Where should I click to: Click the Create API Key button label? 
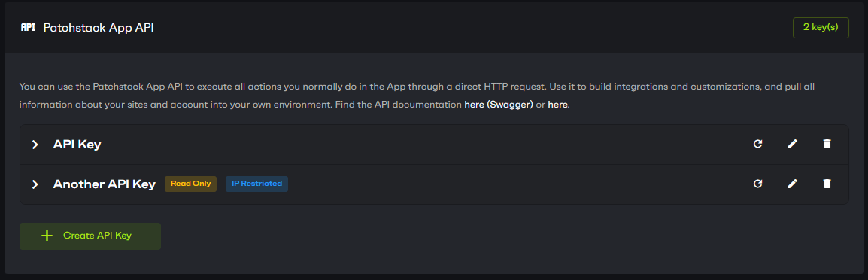click(x=98, y=236)
